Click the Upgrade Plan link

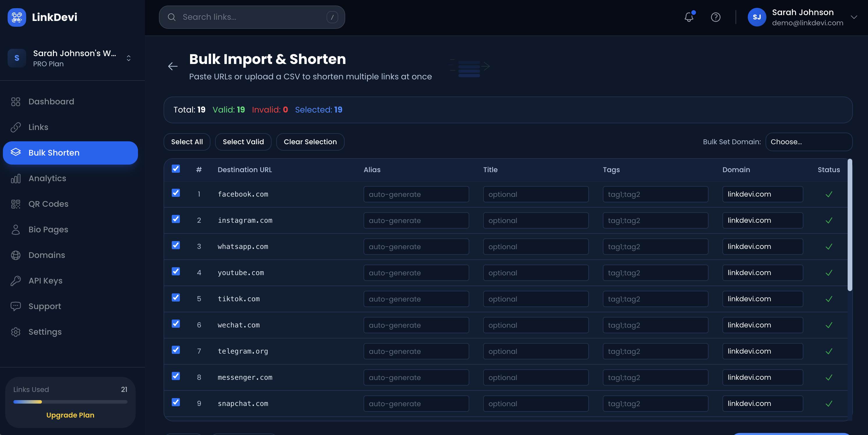[70, 415]
